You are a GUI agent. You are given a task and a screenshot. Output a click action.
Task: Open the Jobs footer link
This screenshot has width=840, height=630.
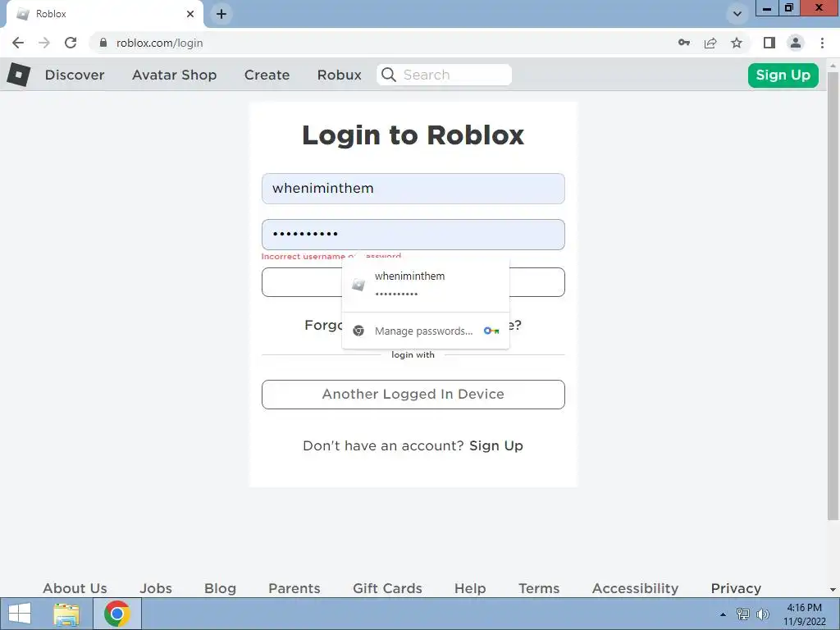[x=156, y=588]
